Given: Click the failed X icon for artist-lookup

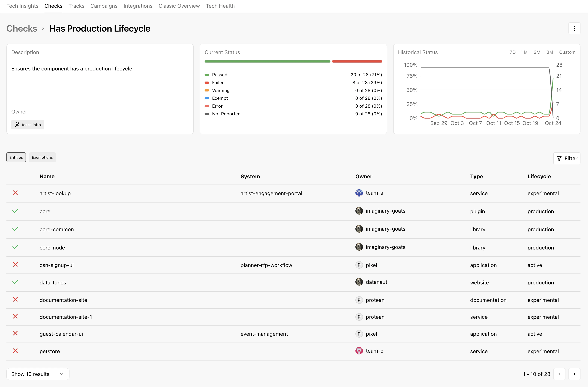Looking at the screenshot, I should 15,193.
